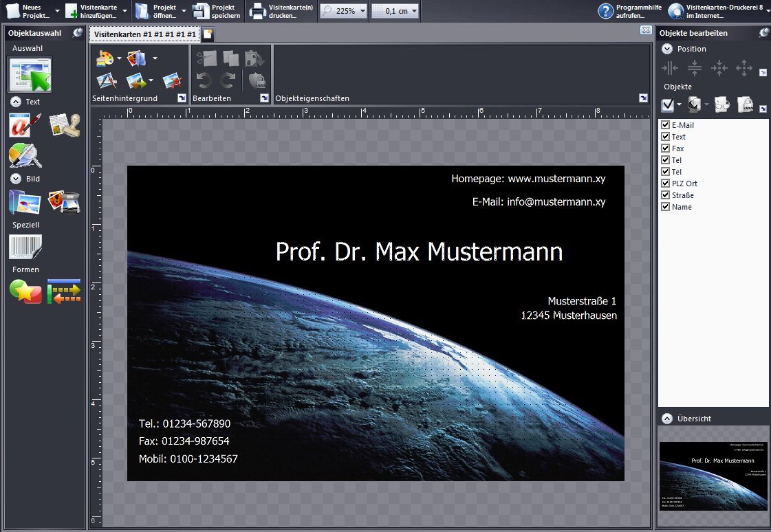The width and height of the screenshot is (771, 532).
Task: Expand the Seitenhintergrund group launcher
Action: [x=182, y=98]
